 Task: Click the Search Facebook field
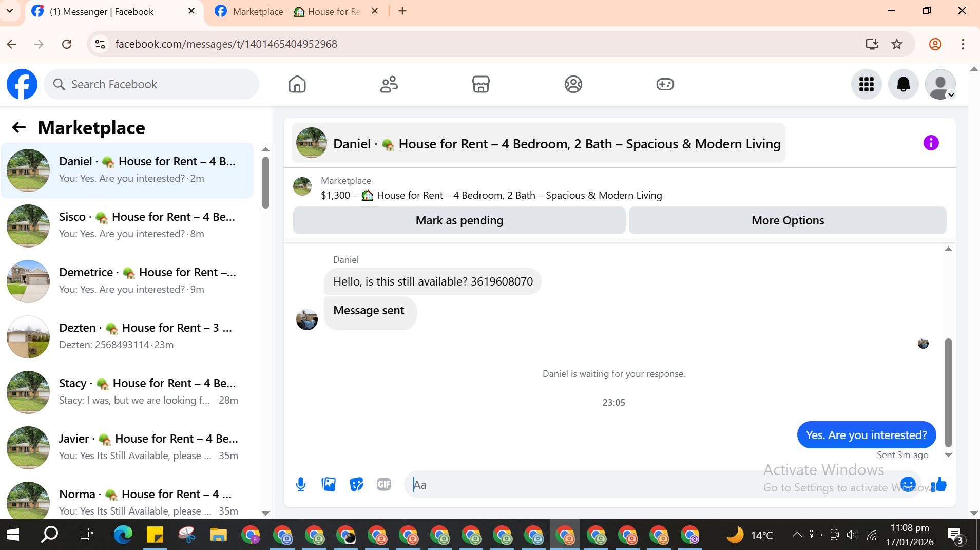(151, 84)
